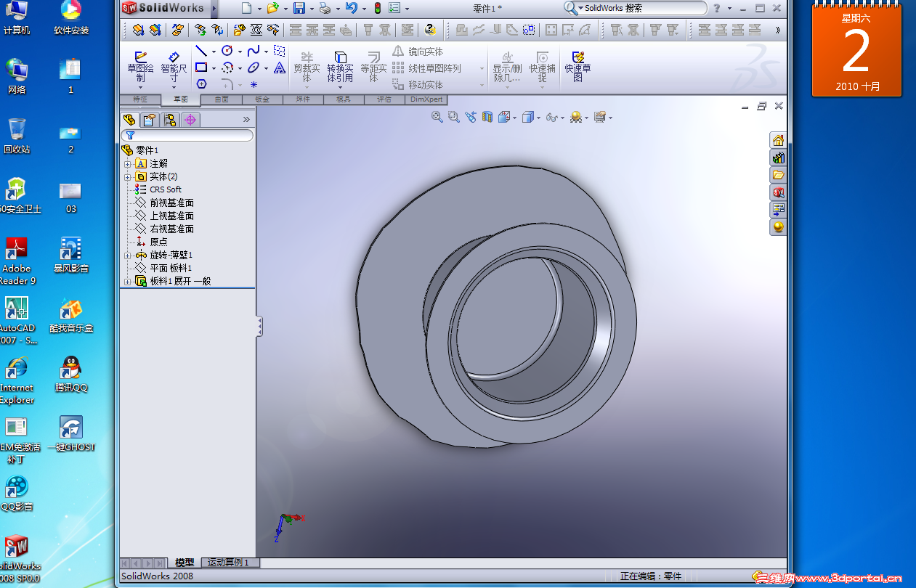Viewport: 916px width, 588px height.
Task: Expand the Manager pane chevron
Action: click(x=246, y=120)
